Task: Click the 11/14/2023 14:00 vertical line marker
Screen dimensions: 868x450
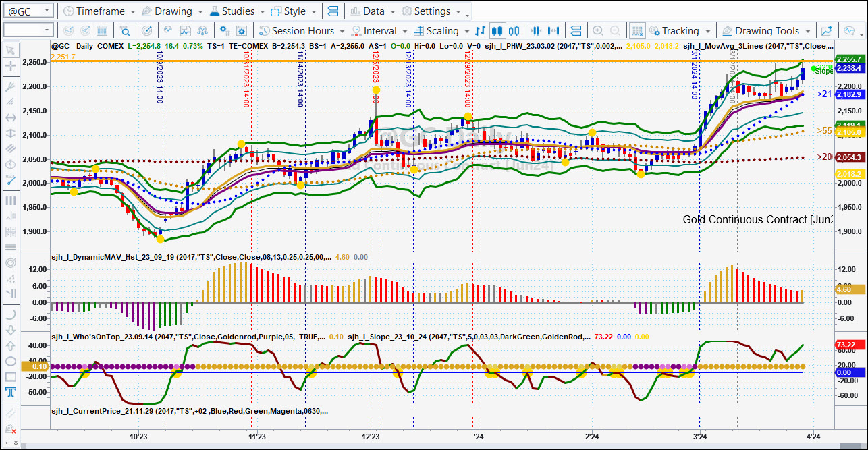Action: point(300,80)
